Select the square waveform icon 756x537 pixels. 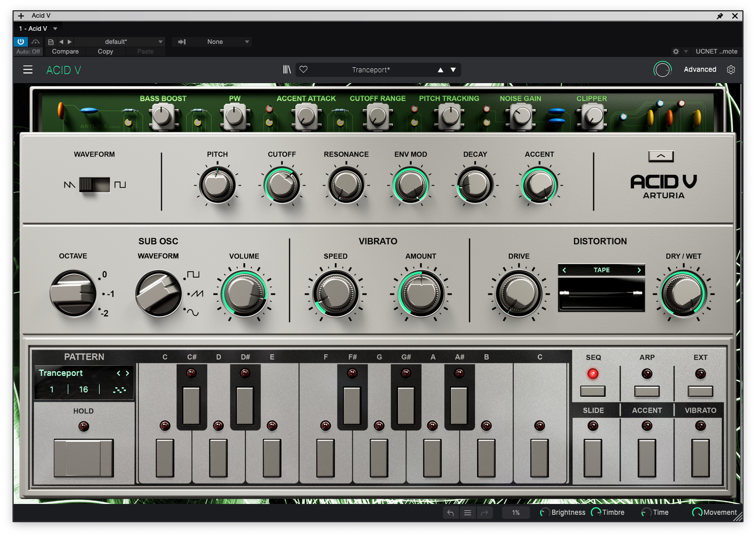point(120,185)
